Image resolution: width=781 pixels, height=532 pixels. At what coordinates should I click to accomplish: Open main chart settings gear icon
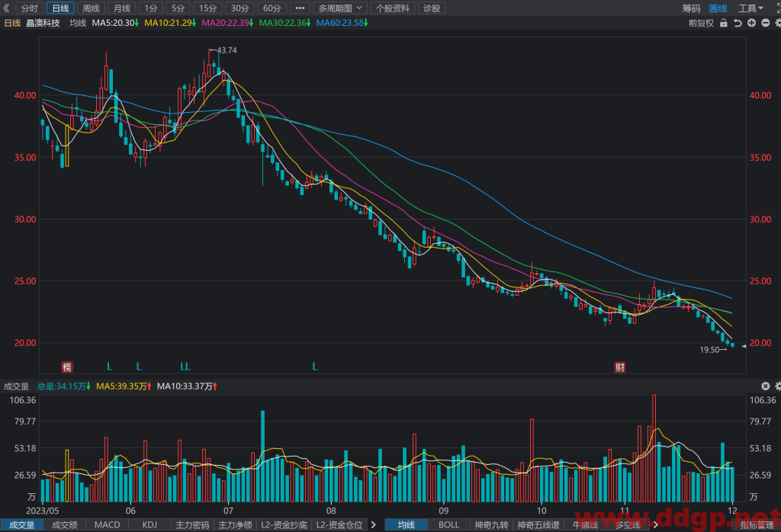[x=778, y=23]
